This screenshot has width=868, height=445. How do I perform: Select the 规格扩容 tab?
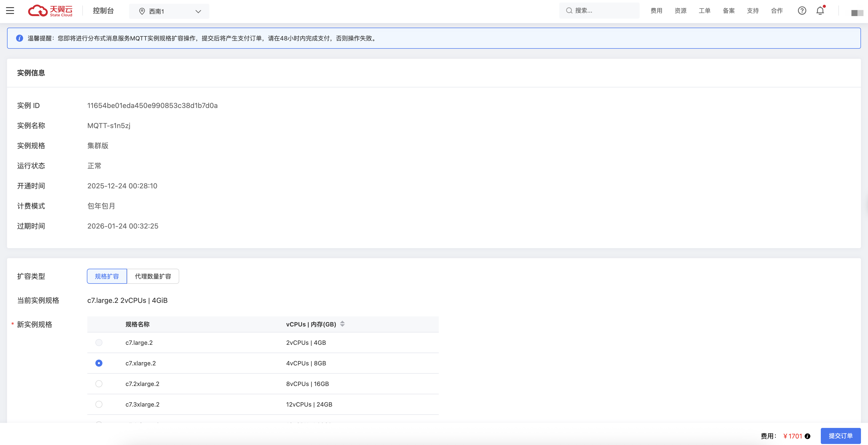point(107,276)
